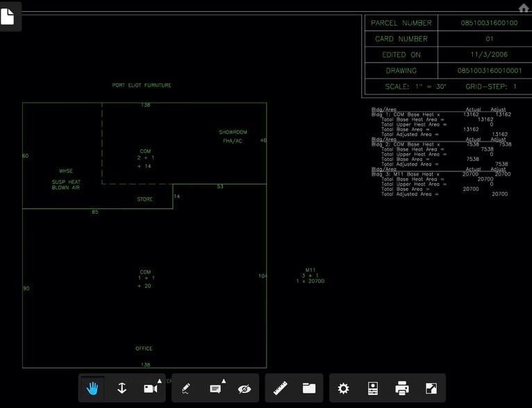The image size is (532, 408).
Task: Click the GRID-STEP: 1 text
Action: point(491,87)
